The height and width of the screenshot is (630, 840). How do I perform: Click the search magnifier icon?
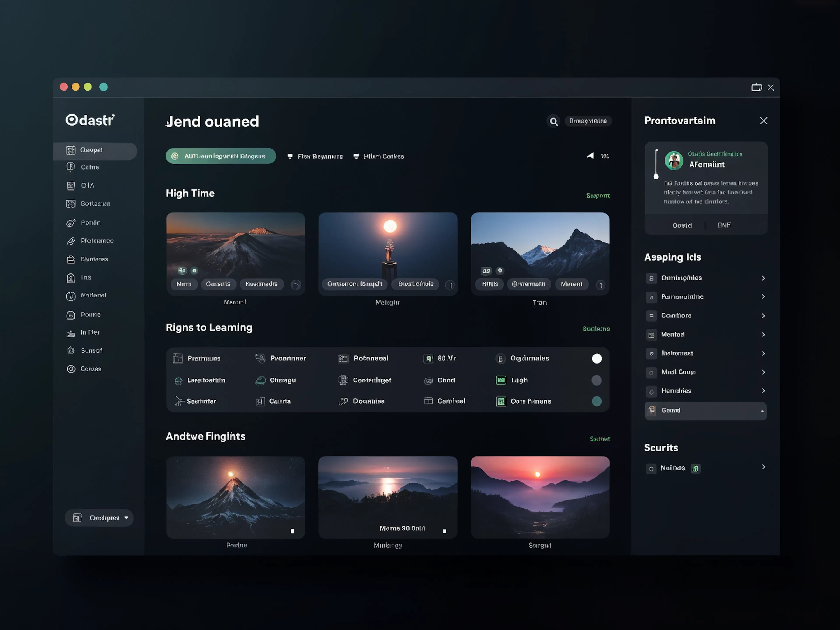click(554, 122)
